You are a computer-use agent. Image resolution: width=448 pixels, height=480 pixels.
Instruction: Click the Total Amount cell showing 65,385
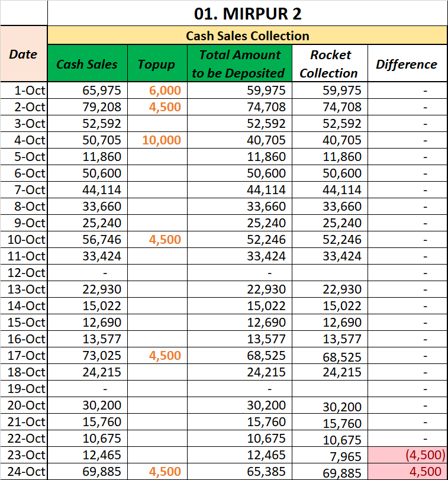click(239, 472)
